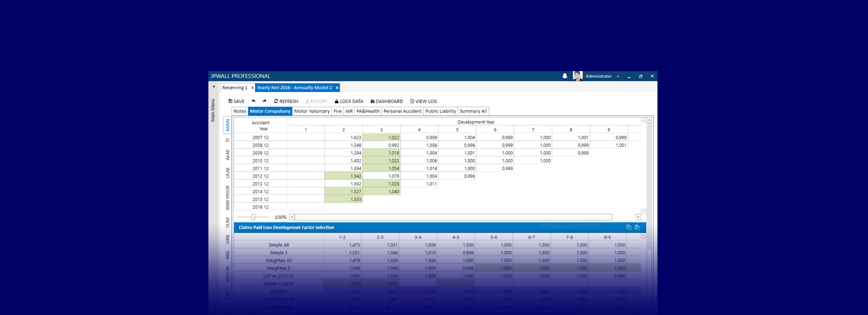
Task: Click the Administrator profile avatar
Action: [578, 76]
